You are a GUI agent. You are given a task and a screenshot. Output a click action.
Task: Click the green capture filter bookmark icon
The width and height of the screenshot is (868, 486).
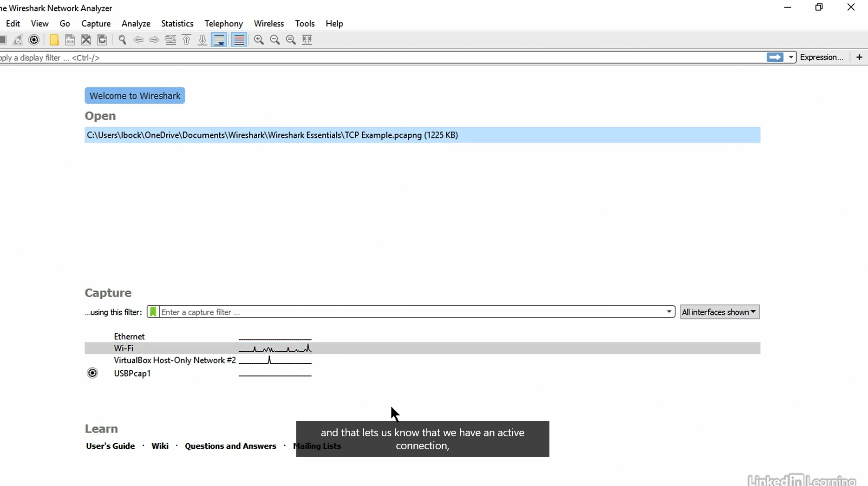tap(153, 312)
